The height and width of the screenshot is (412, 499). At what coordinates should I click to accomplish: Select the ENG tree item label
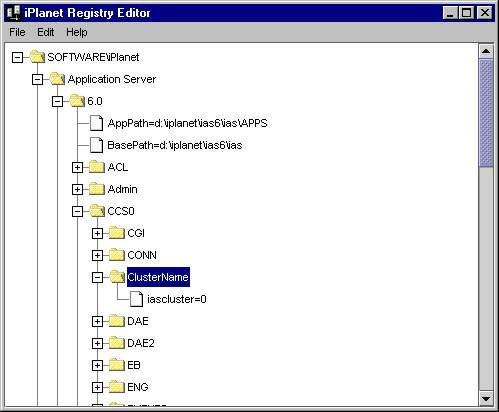point(138,387)
